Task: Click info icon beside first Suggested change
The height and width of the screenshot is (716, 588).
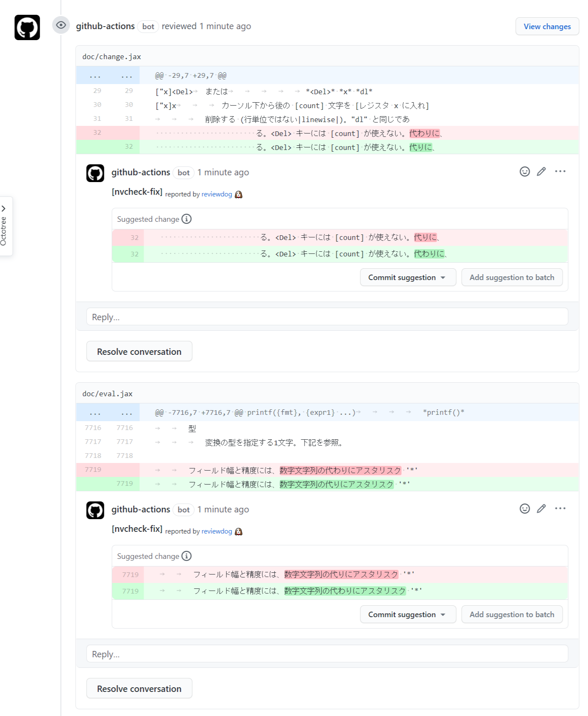Action: 186,219
